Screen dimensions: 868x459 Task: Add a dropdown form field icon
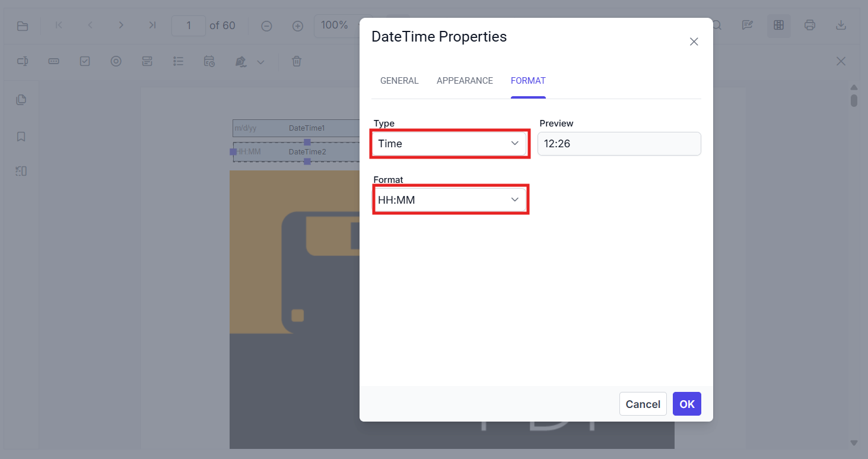(147, 61)
